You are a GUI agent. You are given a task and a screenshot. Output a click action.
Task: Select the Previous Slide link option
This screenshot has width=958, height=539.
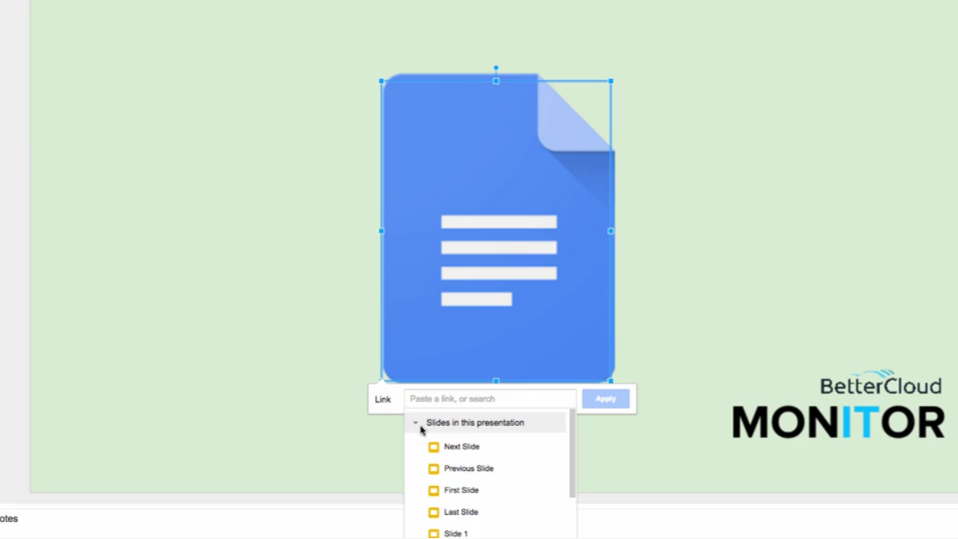tap(469, 469)
